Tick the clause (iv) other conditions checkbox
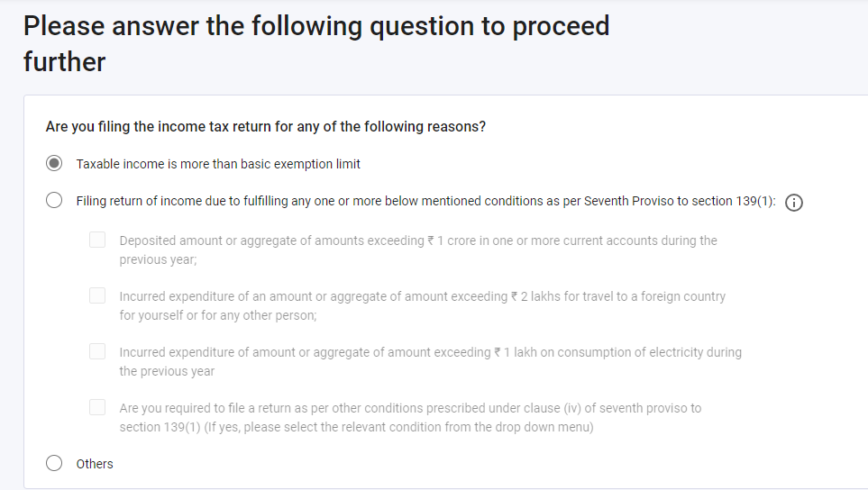The image size is (868, 490). coord(97,407)
